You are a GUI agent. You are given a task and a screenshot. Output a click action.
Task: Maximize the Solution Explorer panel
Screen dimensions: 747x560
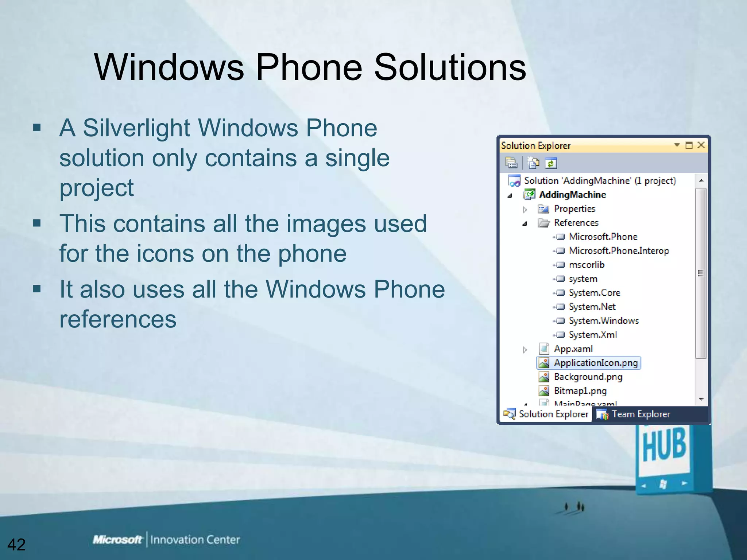(x=689, y=145)
